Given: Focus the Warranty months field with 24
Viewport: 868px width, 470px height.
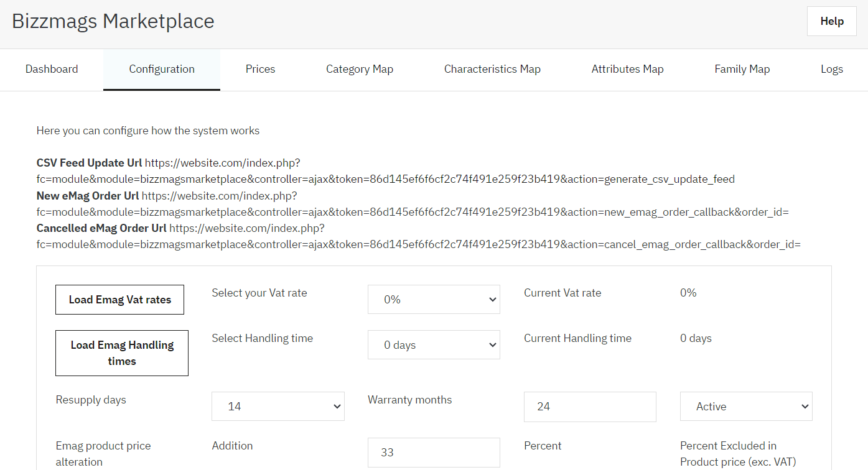Looking at the screenshot, I should [x=590, y=407].
